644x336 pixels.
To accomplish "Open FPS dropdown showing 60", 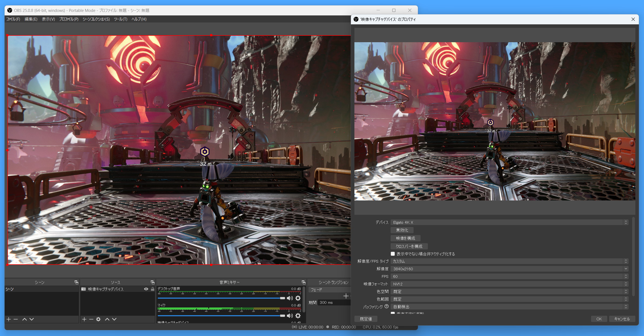I will click(509, 276).
